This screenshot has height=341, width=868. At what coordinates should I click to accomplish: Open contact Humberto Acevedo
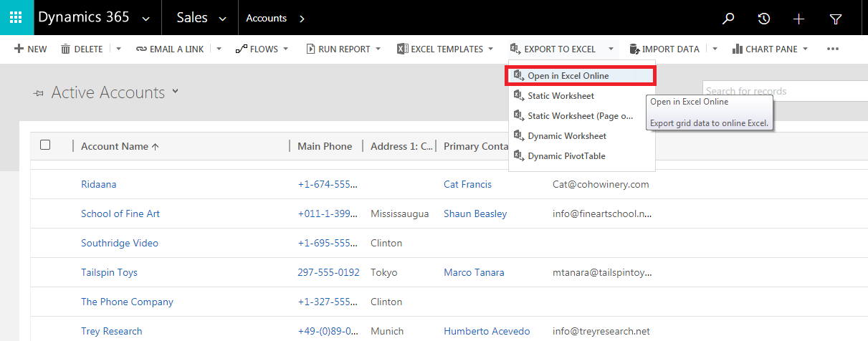487,331
